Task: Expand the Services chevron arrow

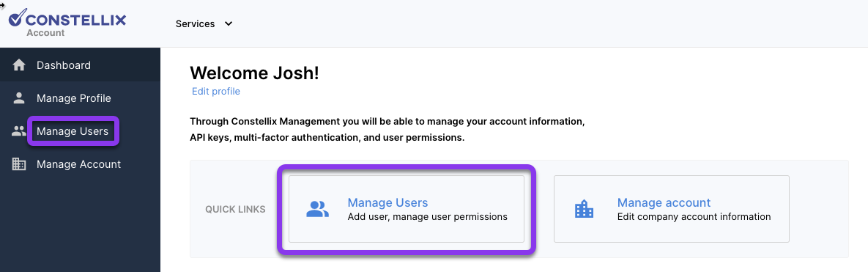Action: pyautogui.click(x=229, y=23)
